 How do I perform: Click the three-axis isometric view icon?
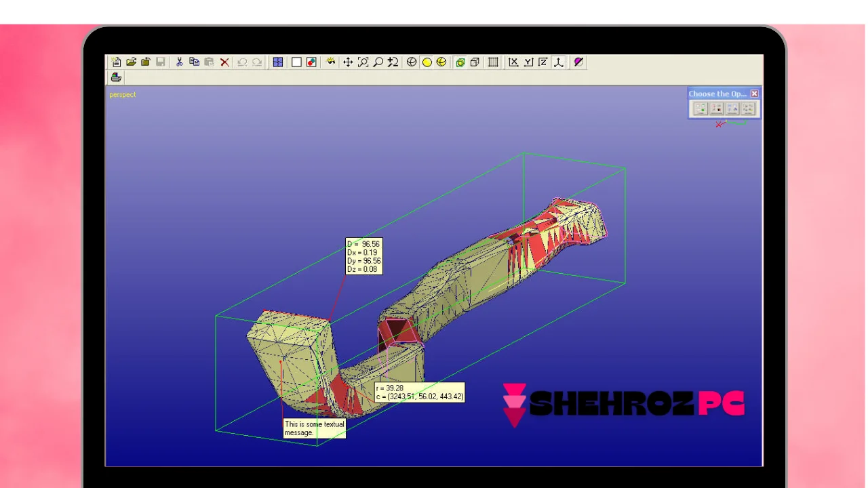pos(559,62)
